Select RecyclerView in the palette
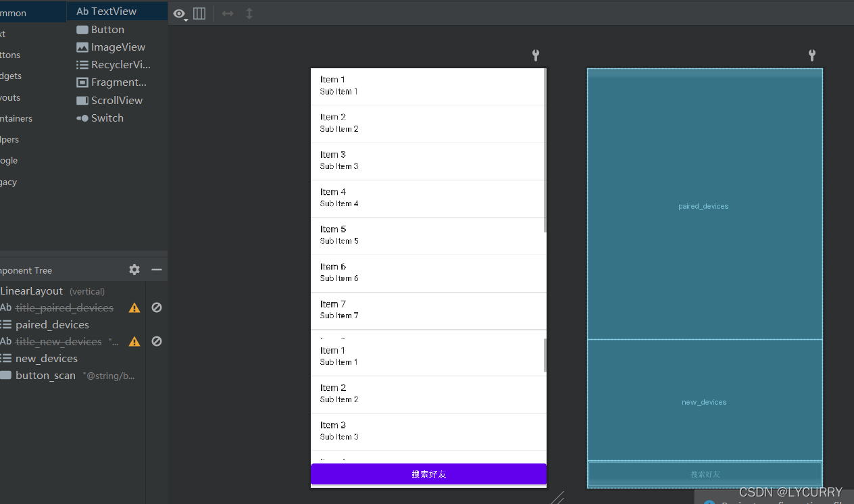 tap(117, 65)
